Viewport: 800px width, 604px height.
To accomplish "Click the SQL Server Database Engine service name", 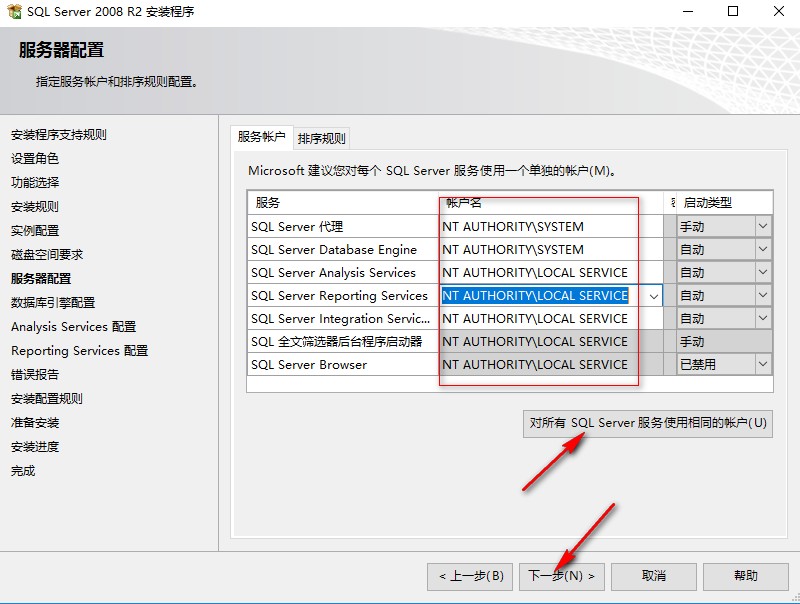I will coord(334,249).
